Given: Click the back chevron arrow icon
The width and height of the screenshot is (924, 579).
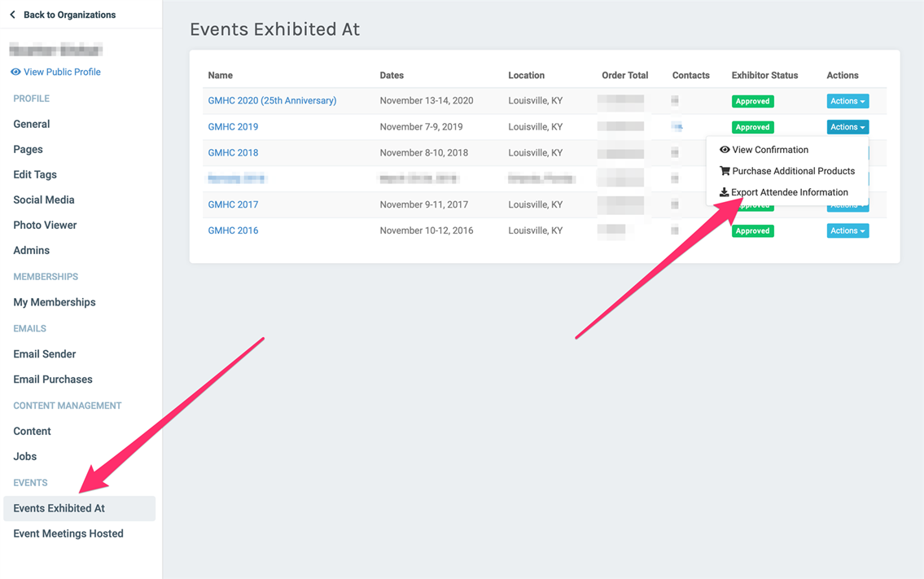Looking at the screenshot, I should click(x=12, y=15).
